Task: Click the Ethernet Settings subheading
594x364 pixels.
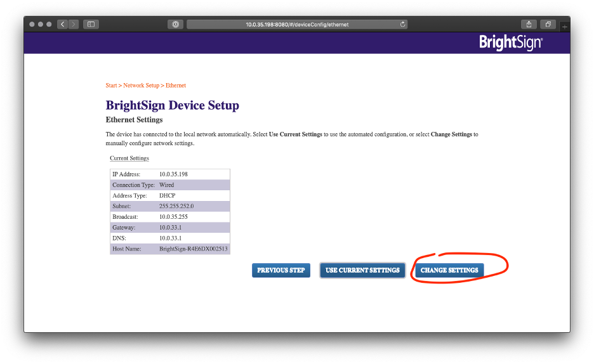Action: click(x=134, y=120)
